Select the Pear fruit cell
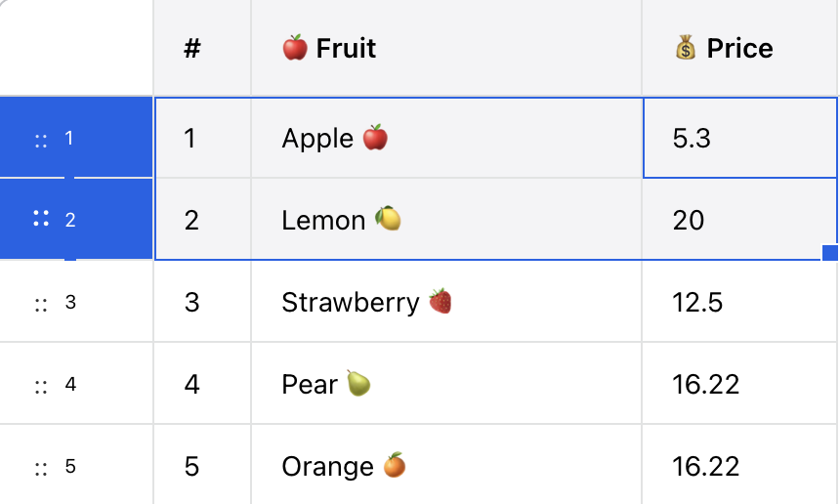The height and width of the screenshot is (504, 840). pos(445,384)
